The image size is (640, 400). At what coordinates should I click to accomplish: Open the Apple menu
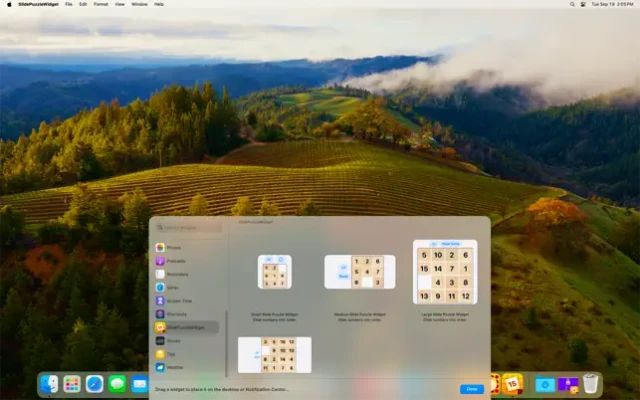point(9,4)
